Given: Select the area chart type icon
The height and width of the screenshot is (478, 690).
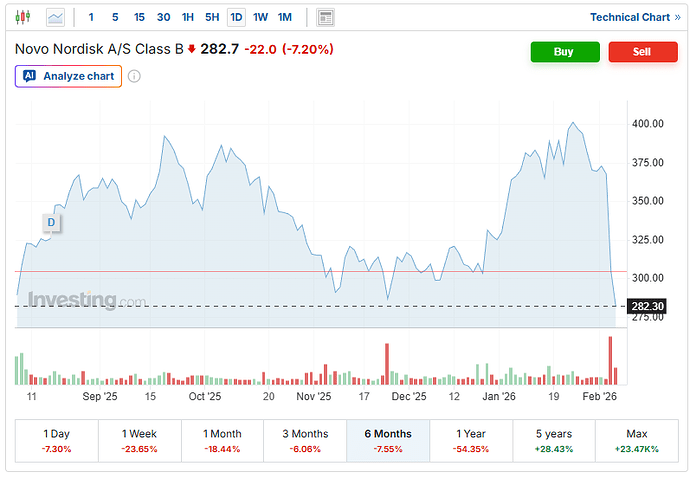Looking at the screenshot, I should pos(56,17).
